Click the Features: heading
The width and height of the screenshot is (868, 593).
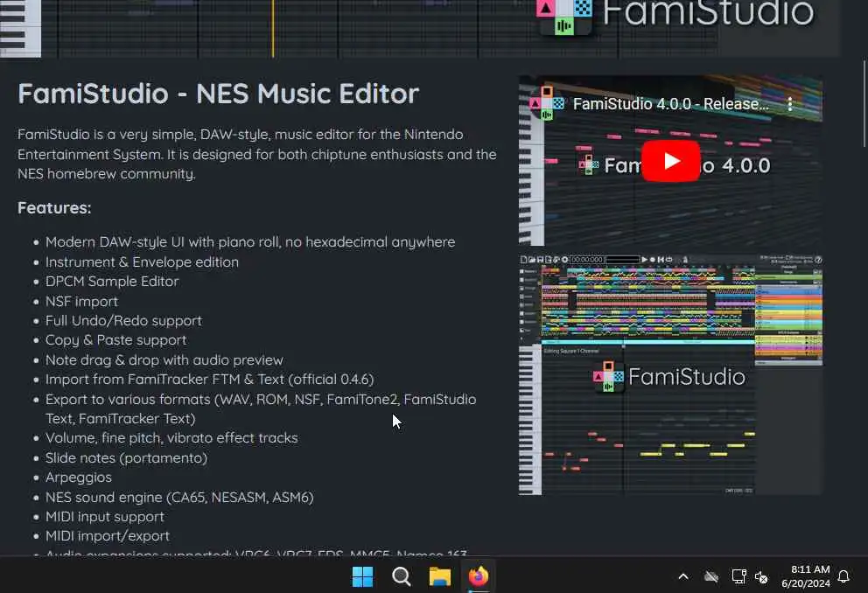point(54,208)
